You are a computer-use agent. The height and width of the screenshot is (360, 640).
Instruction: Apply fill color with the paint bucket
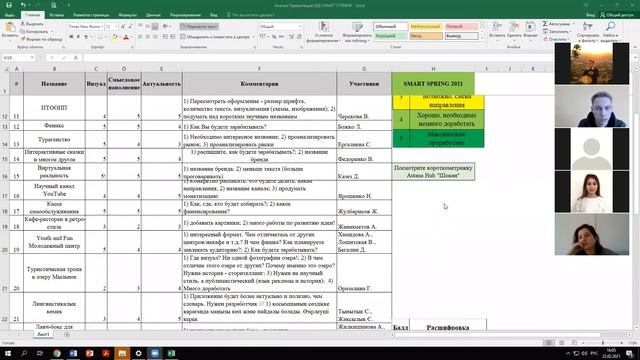115,37
